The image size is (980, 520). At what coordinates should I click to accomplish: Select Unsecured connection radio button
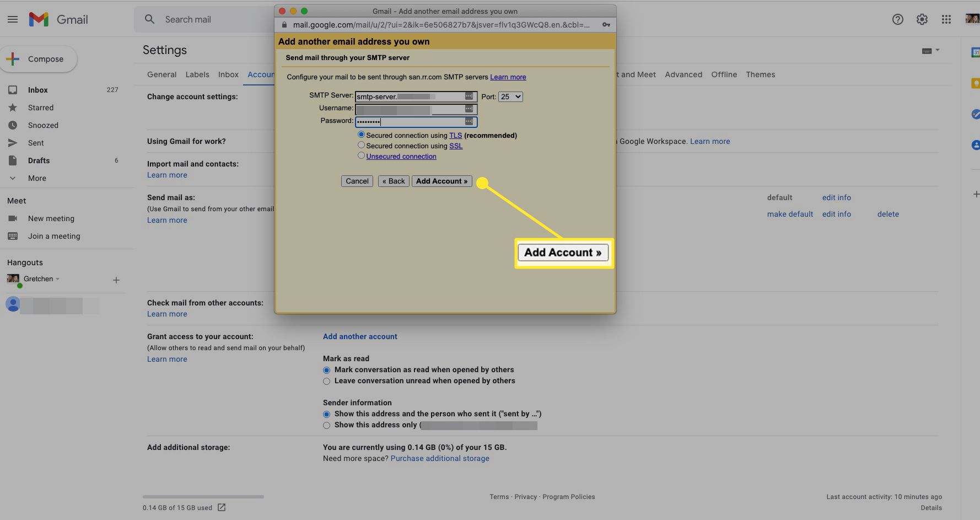pyautogui.click(x=361, y=156)
